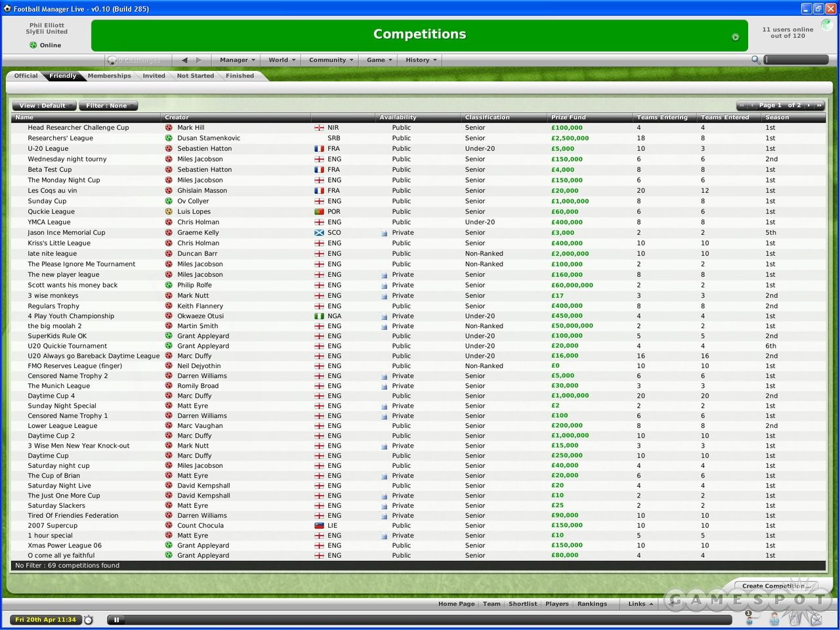The width and height of the screenshot is (840, 630).
Task: Click into the search input field
Action: point(796,60)
